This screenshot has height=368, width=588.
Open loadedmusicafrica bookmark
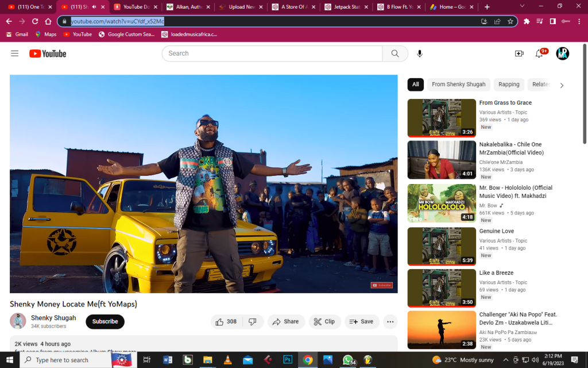coord(189,34)
